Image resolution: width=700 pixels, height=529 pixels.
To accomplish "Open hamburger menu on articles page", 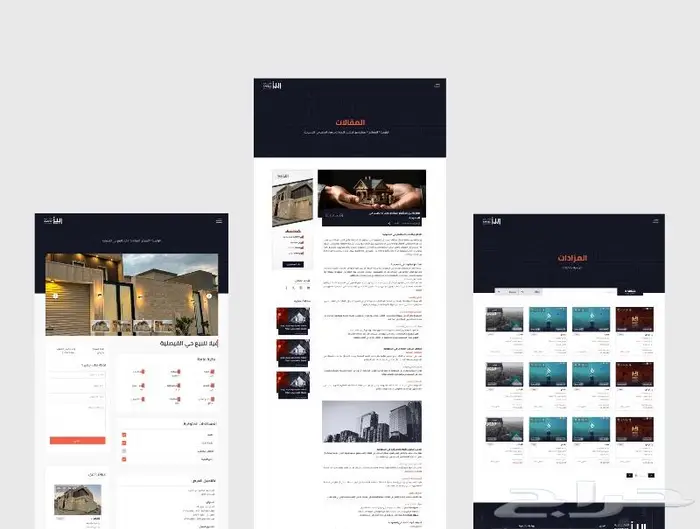I will point(437,85).
